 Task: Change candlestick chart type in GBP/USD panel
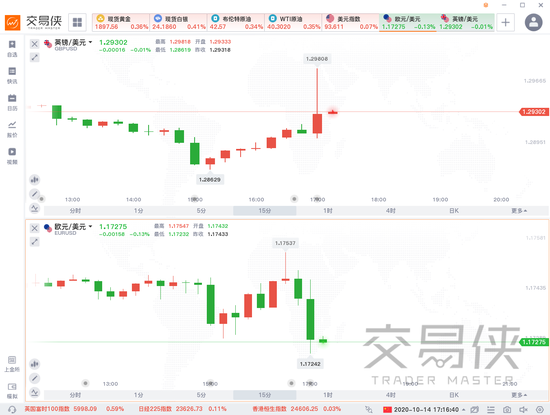[x=34, y=180]
